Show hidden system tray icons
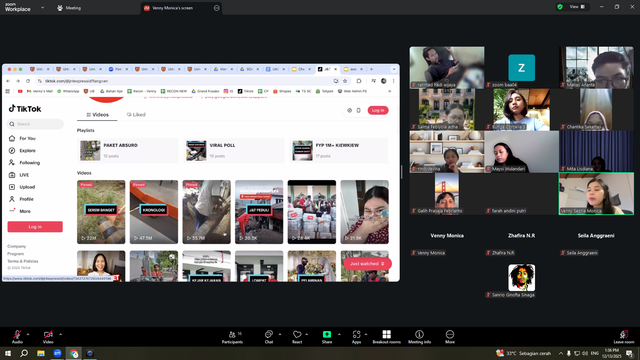 click(x=561, y=353)
